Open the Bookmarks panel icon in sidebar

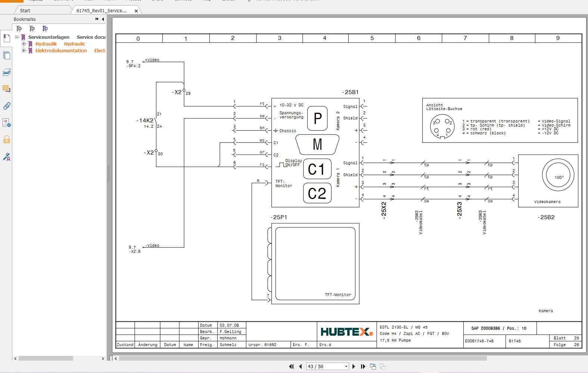(x=6, y=38)
